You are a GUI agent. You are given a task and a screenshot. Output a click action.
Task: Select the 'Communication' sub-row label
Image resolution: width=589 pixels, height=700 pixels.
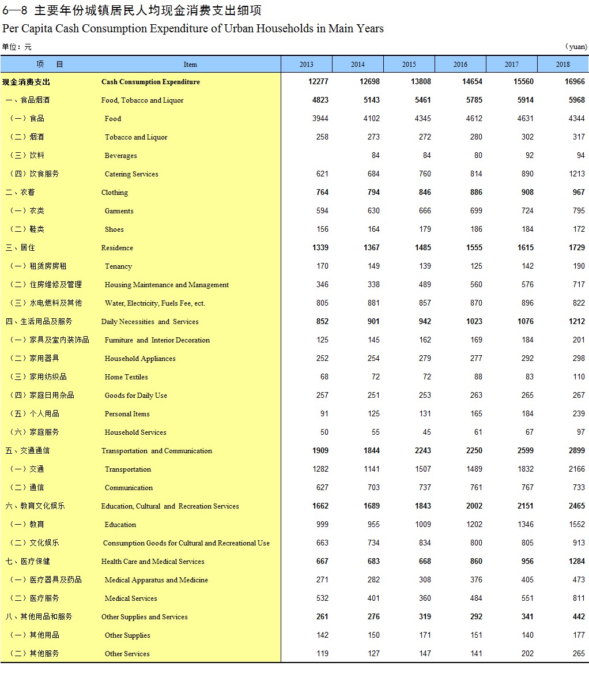[129, 488]
